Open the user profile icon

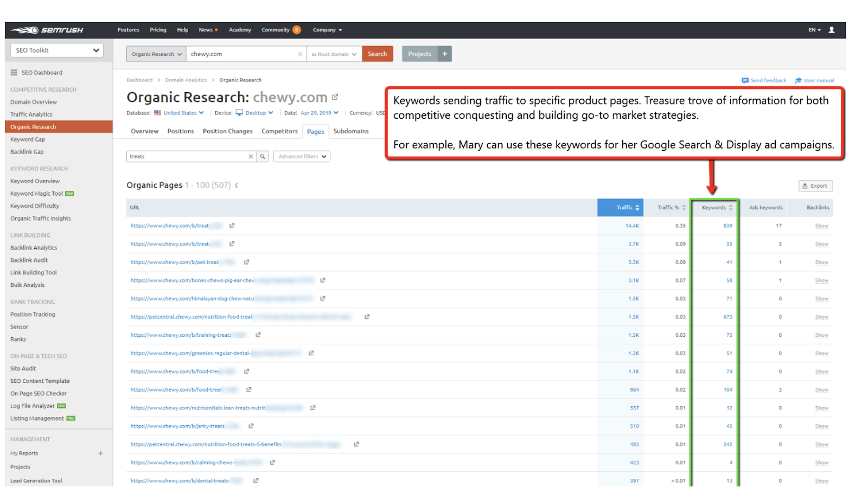tap(832, 30)
